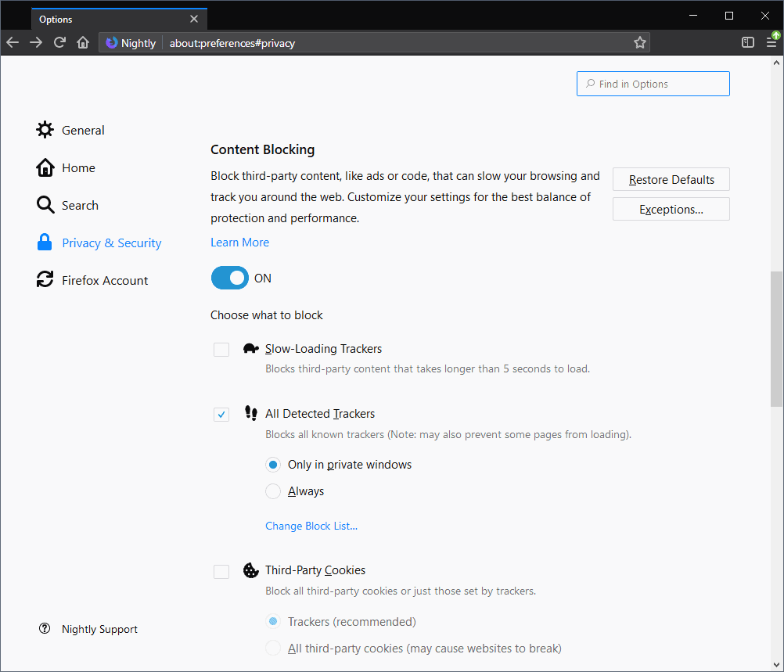This screenshot has height=672, width=784.
Task: Check the Third-Party Cookies option
Action: pos(221,572)
